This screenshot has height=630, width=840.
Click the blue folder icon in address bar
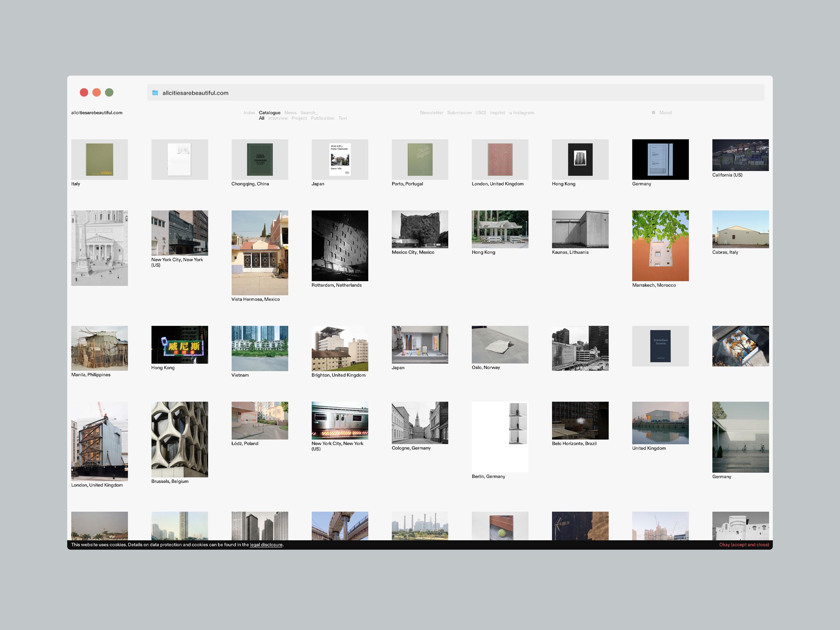155,93
